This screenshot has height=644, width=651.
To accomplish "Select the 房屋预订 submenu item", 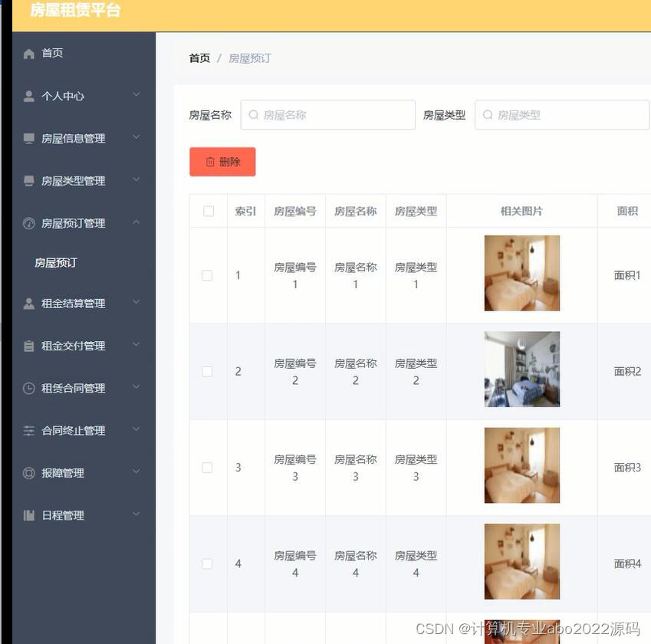I will point(84,263).
